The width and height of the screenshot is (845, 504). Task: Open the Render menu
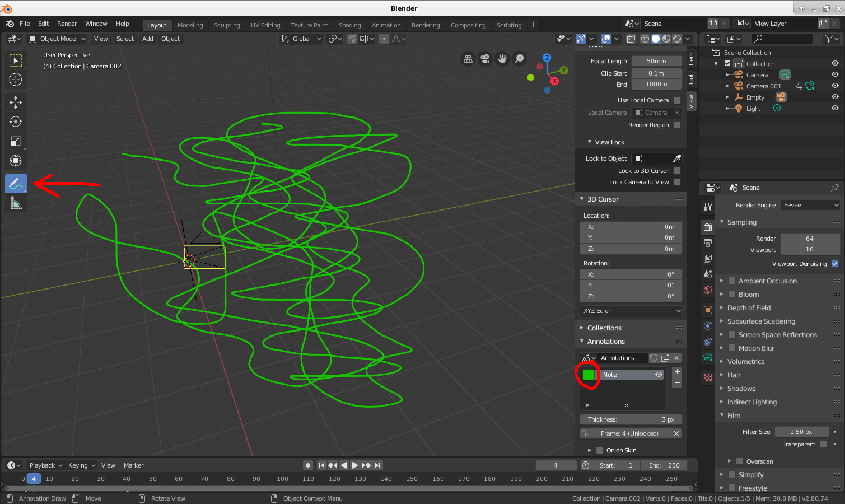pyautogui.click(x=67, y=24)
